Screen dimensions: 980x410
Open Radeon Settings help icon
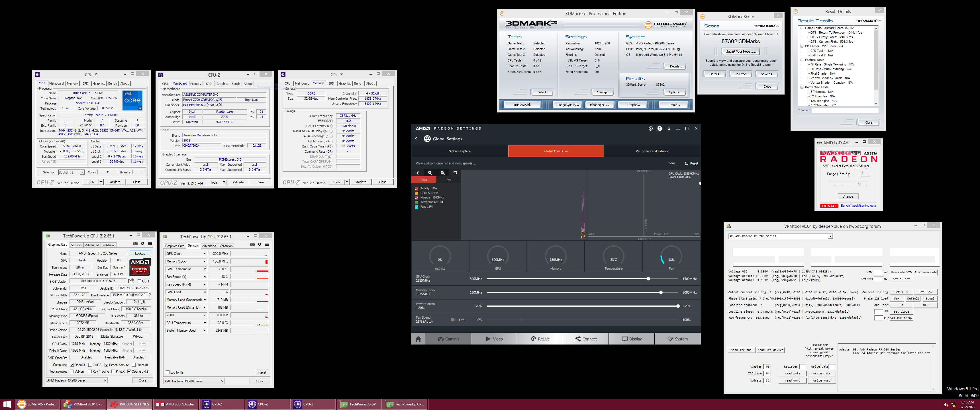tap(660, 129)
